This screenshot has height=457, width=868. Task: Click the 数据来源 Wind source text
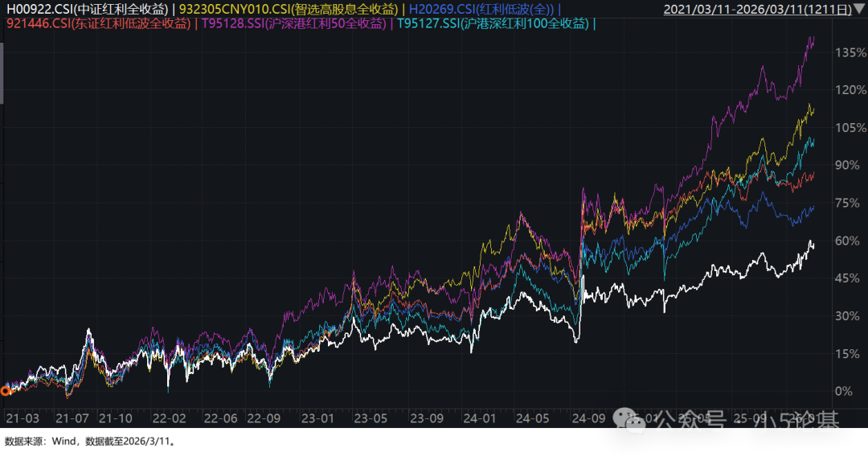89,442
